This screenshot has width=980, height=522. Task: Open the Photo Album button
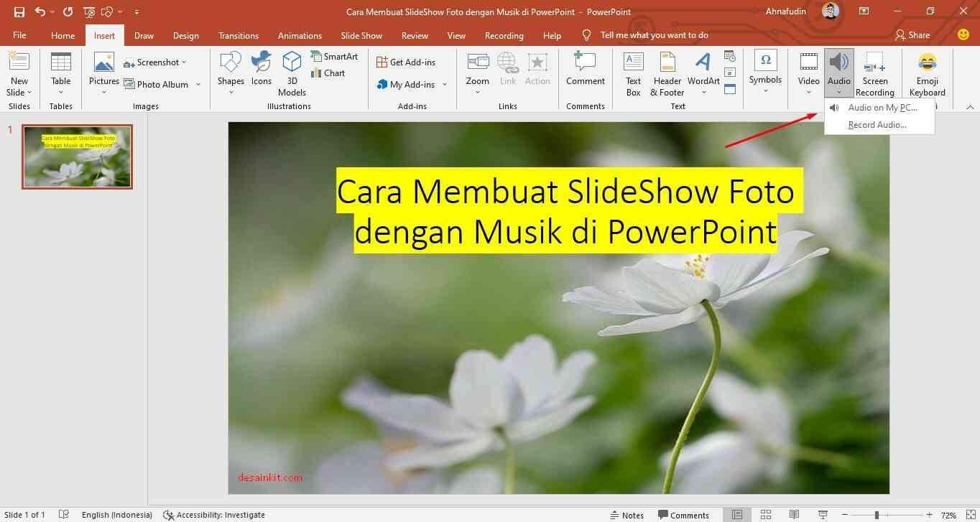[155, 84]
